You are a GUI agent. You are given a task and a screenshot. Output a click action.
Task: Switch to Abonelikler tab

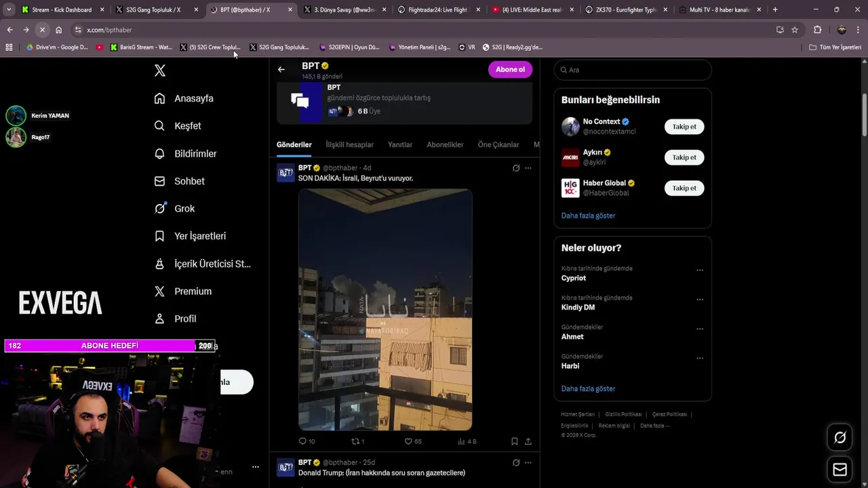[445, 144]
